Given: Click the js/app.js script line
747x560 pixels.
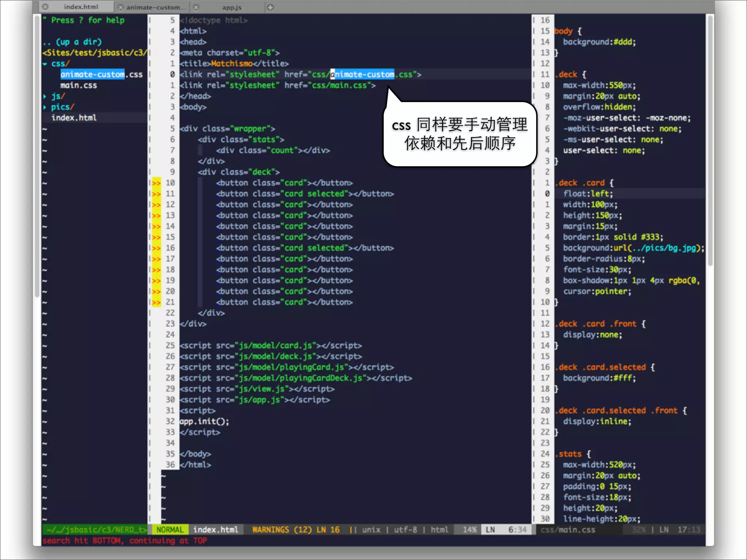Looking at the screenshot, I should pos(254,400).
